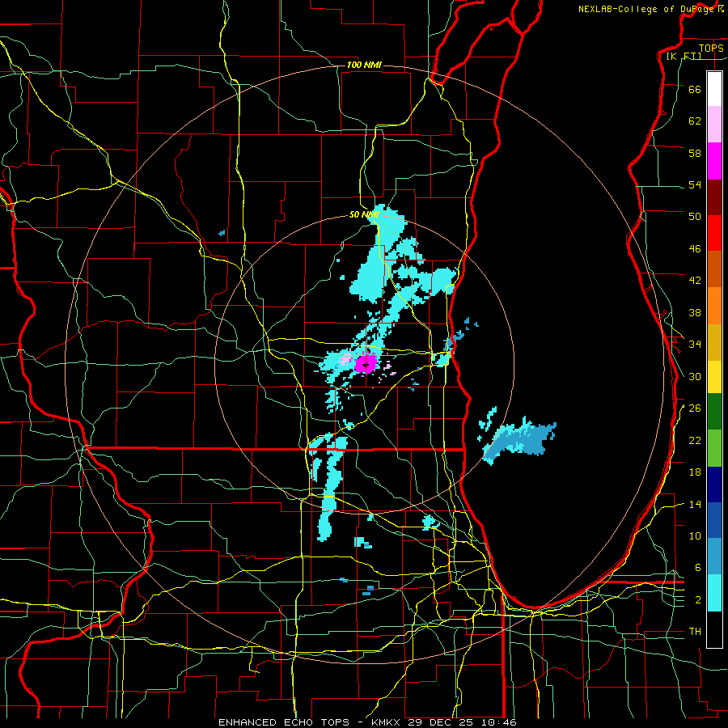Click the legend value "2"

[697, 599]
